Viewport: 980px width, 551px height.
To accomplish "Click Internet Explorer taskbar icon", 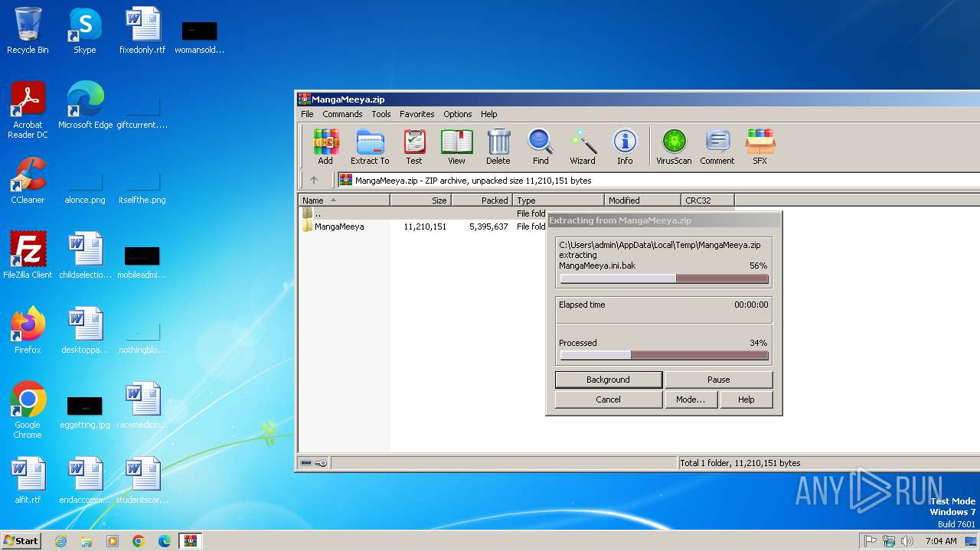I will [x=60, y=541].
